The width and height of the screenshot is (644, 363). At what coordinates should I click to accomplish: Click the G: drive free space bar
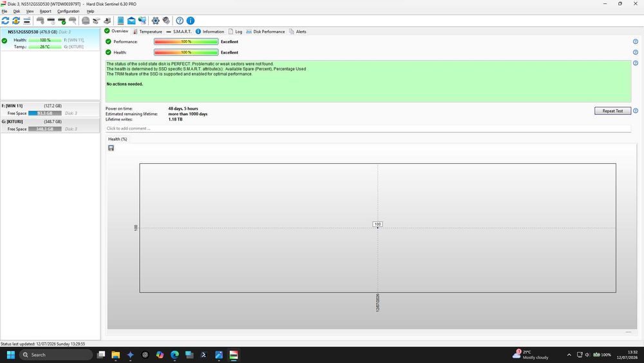click(45, 129)
